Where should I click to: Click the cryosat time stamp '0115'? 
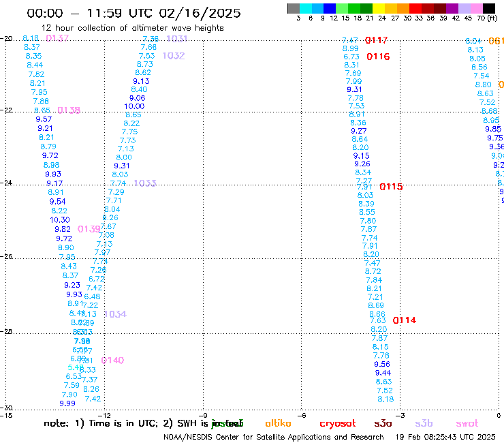click(x=391, y=187)
